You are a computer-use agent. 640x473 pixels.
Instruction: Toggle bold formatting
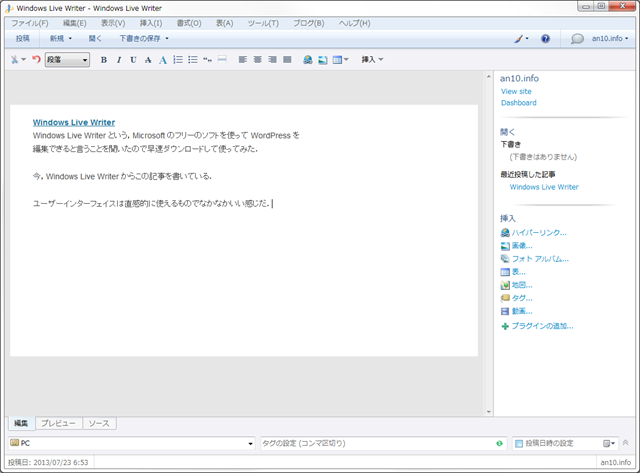pos(104,60)
